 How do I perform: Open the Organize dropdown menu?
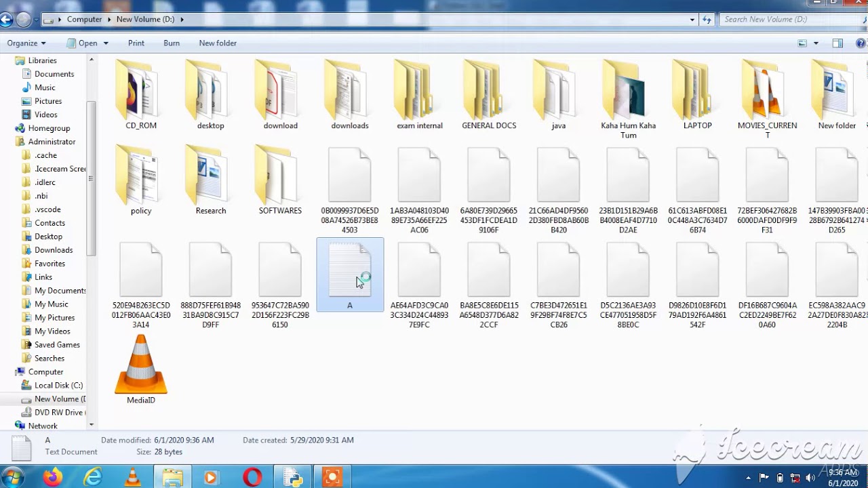coord(26,43)
